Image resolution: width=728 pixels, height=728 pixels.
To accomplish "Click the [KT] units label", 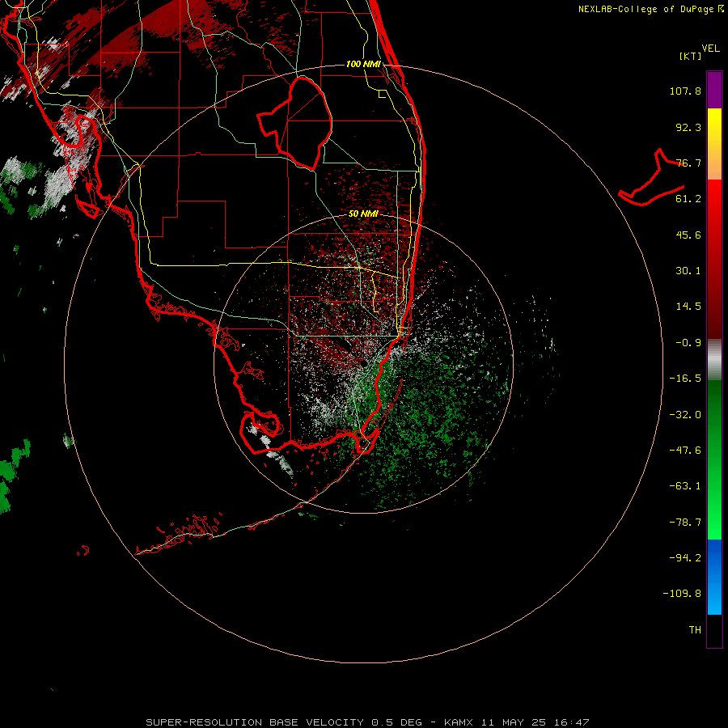I will pyautogui.click(x=691, y=56).
